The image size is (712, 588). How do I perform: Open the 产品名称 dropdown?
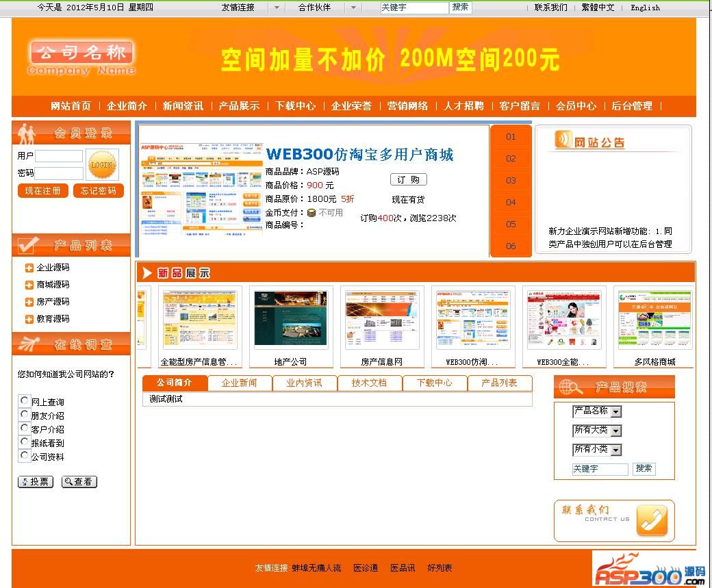point(597,411)
